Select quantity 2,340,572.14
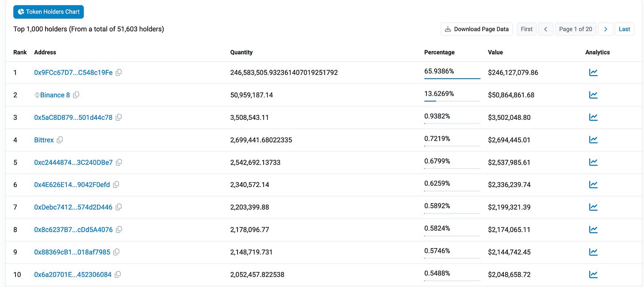The image size is (644, 287). [250, 185]
